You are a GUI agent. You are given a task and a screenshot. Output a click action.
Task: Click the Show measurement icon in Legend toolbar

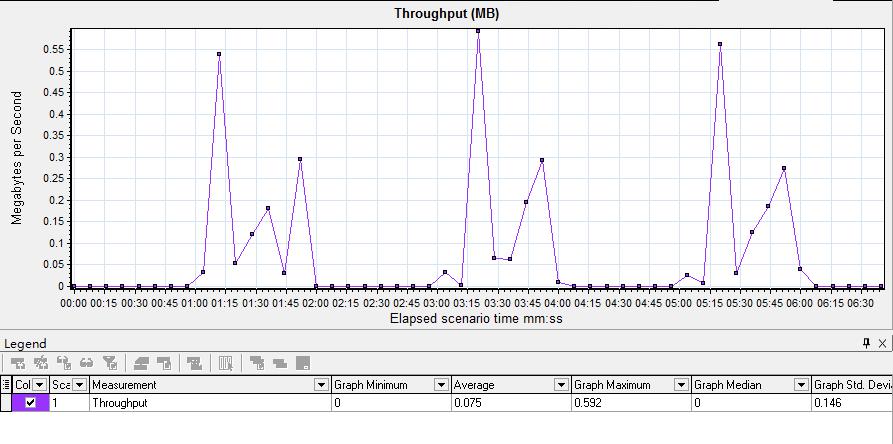point(18,364)
